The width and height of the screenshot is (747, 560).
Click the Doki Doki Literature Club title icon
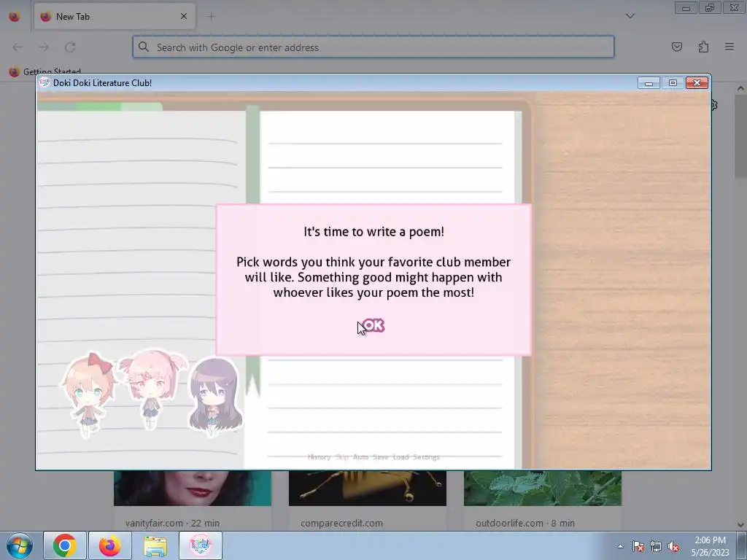[x=44, y=82]
